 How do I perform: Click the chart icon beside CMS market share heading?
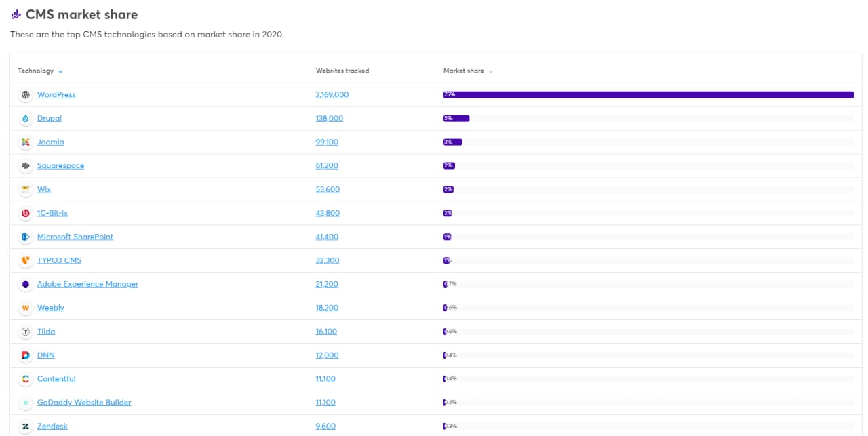[16, 14]
